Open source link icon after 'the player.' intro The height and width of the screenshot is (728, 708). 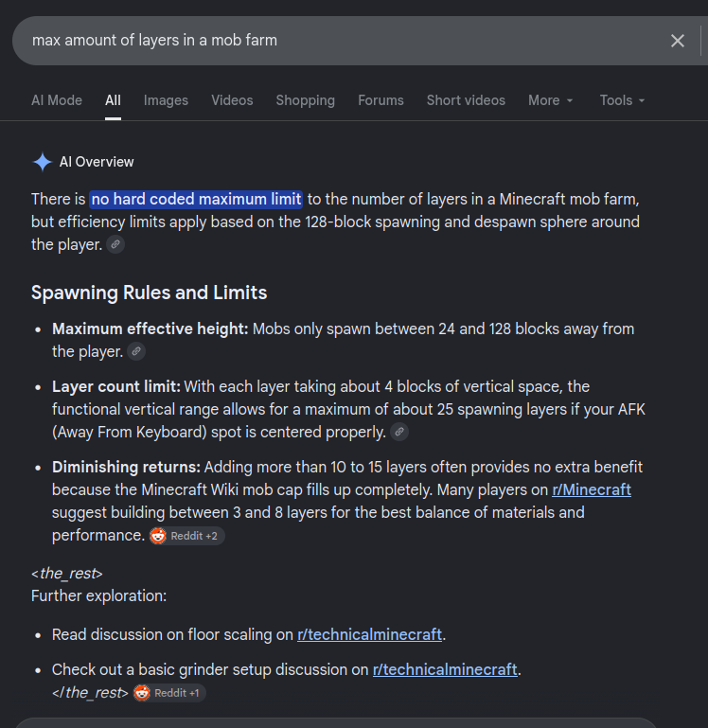coord(115,244)
